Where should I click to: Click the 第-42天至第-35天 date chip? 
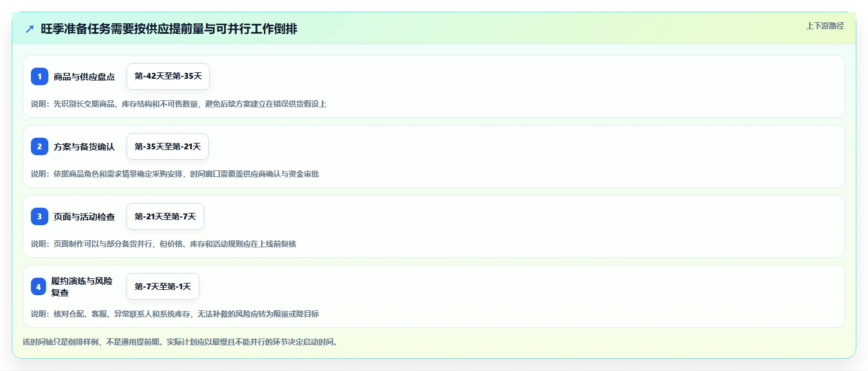coord(168,76)
